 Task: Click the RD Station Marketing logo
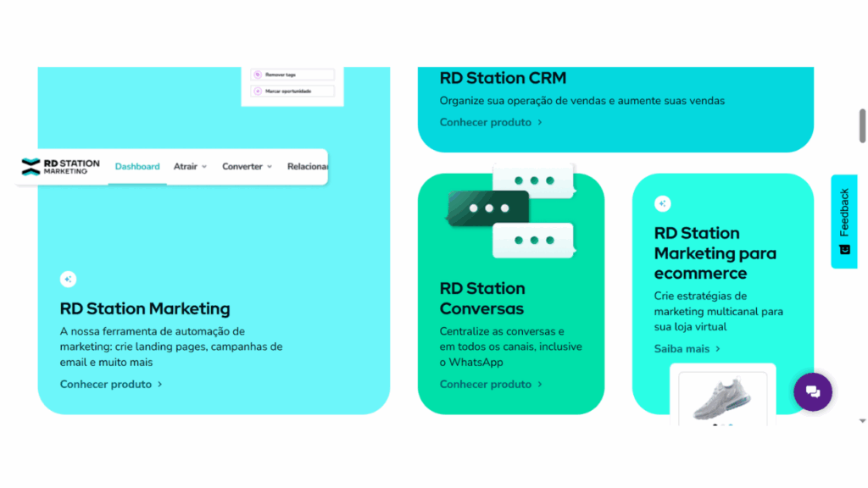point(60,167)
